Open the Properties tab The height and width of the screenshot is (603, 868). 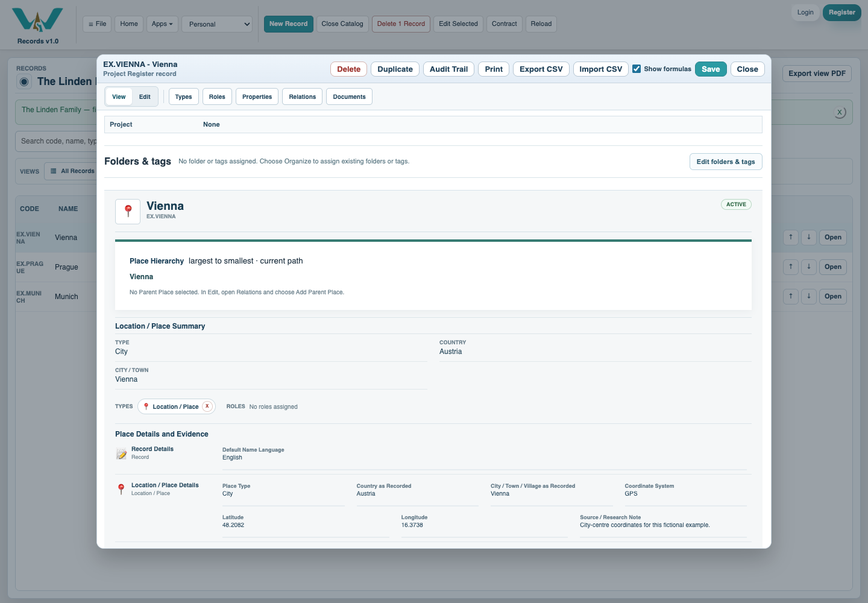[x=257, y=96]
